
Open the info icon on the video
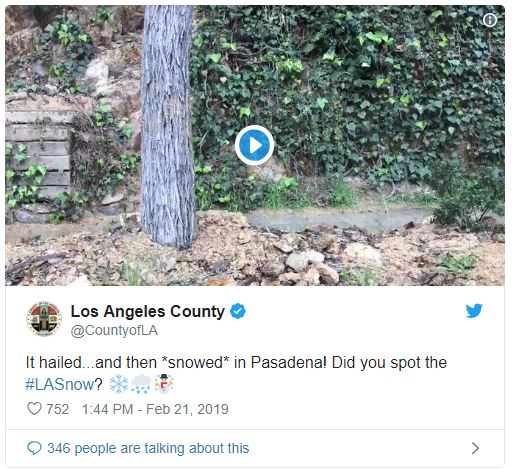point(489,20)
